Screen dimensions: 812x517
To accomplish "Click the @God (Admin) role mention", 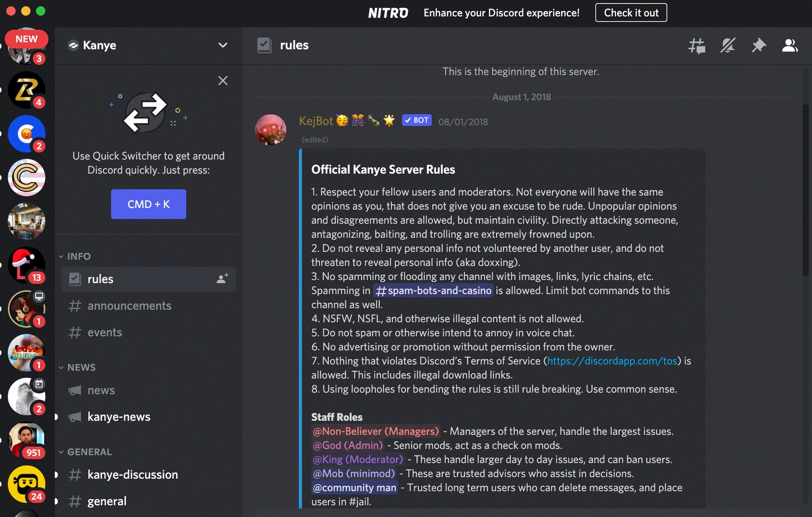I will tap(347, 445).
